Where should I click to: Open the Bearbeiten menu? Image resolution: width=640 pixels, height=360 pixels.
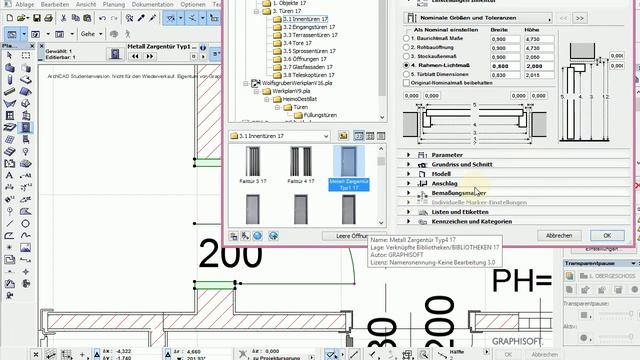(x=55, y=4)
